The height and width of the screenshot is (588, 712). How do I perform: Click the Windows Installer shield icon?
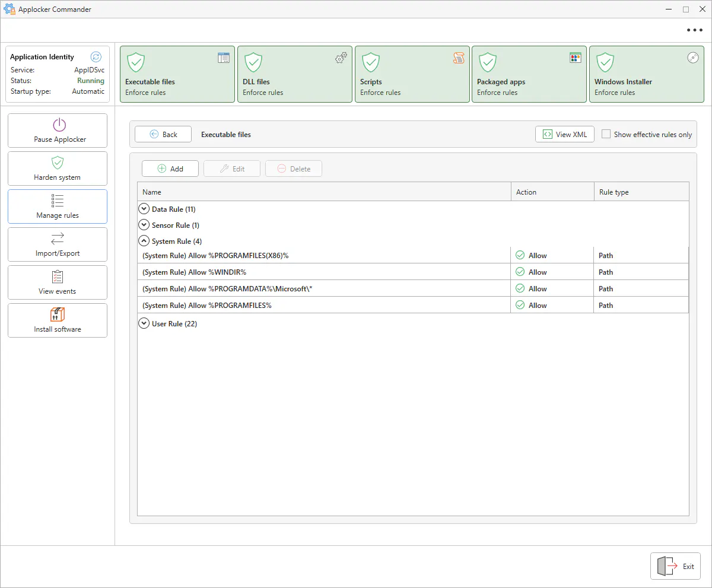605,62
